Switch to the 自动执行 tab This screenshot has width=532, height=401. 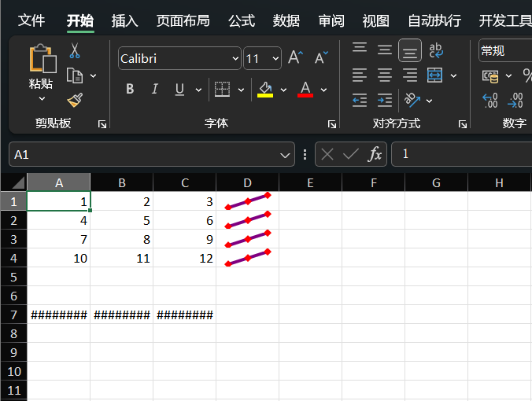(x=434, y=20)
